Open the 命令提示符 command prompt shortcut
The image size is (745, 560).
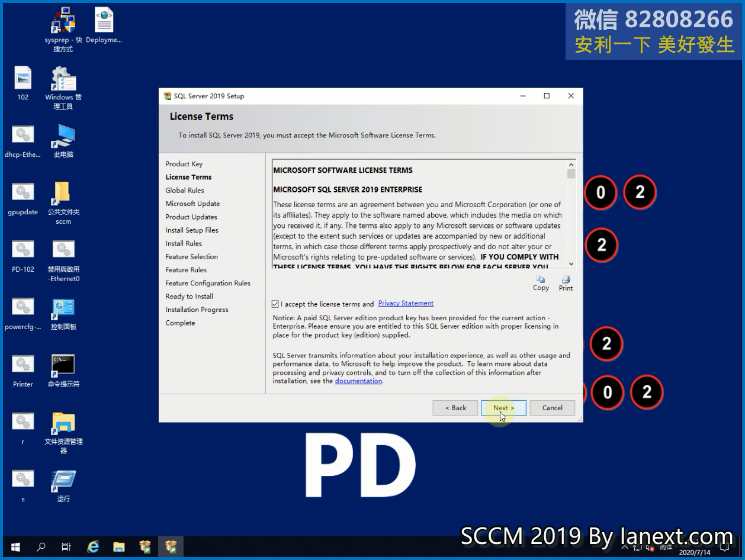tap(63, 371)
